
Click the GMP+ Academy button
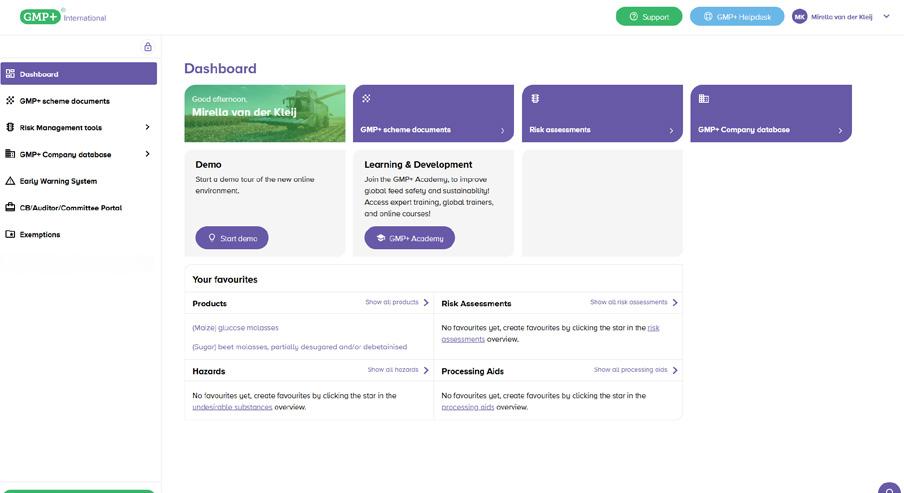pyautogui.click(x=409, y=238)
